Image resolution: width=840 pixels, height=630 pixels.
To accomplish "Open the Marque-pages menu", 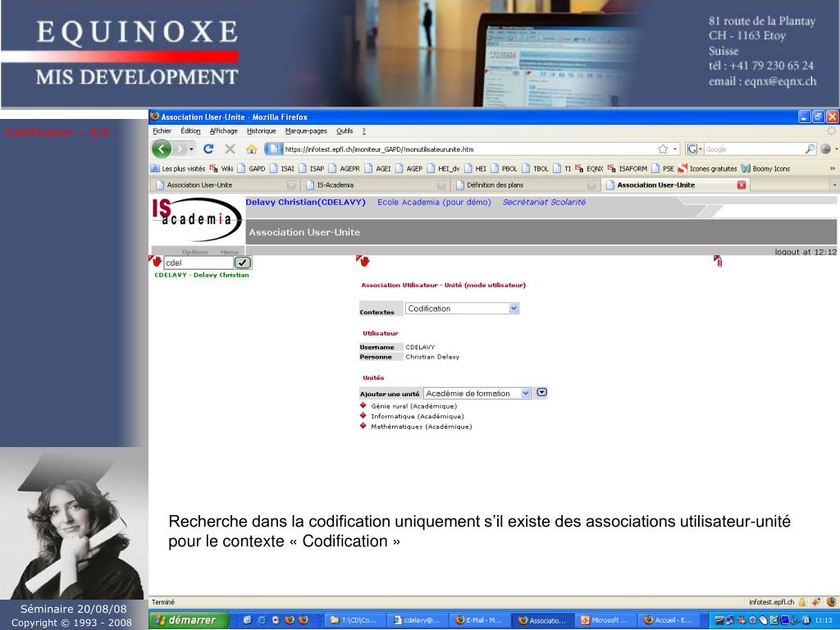I will click(306, 131).
